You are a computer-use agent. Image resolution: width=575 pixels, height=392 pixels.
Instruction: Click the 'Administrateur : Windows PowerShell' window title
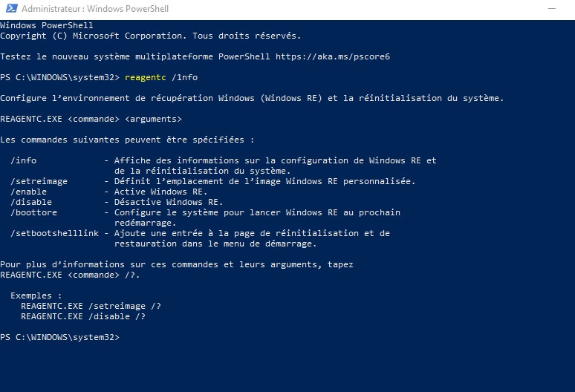pos(84,10)
